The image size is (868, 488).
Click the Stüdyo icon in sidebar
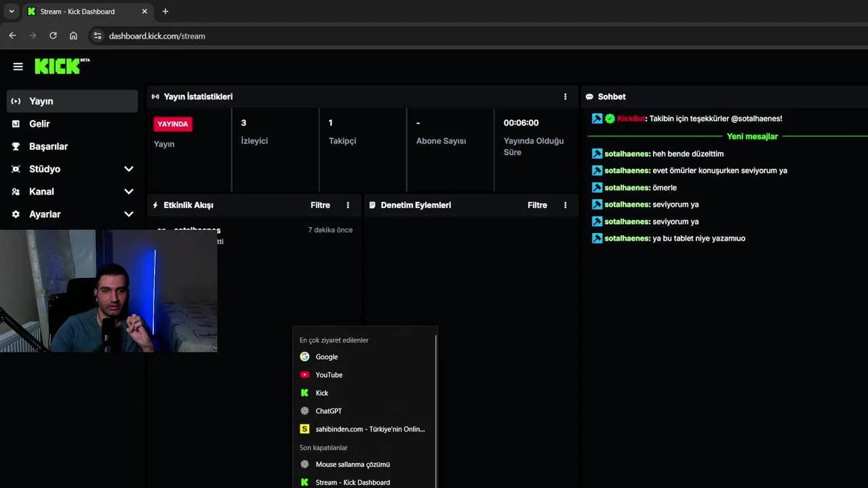point(16,169)
